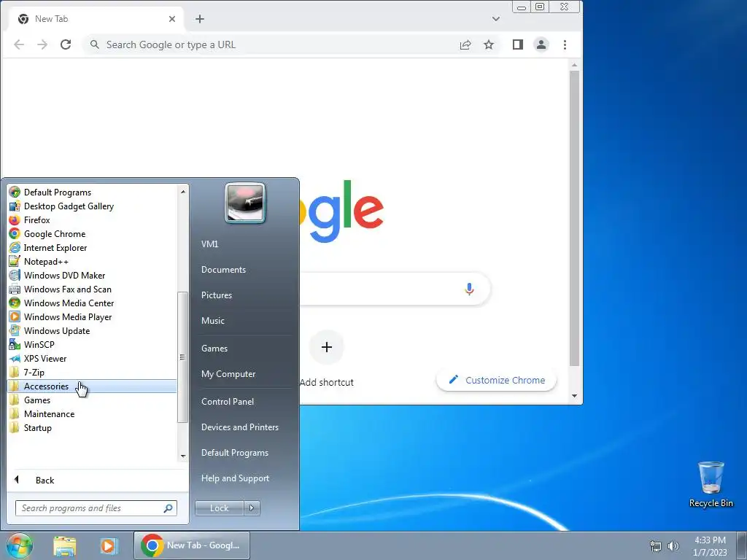Click the programs list scroll-up arrow
Viewport: 747px width, 560px height.
183,192
